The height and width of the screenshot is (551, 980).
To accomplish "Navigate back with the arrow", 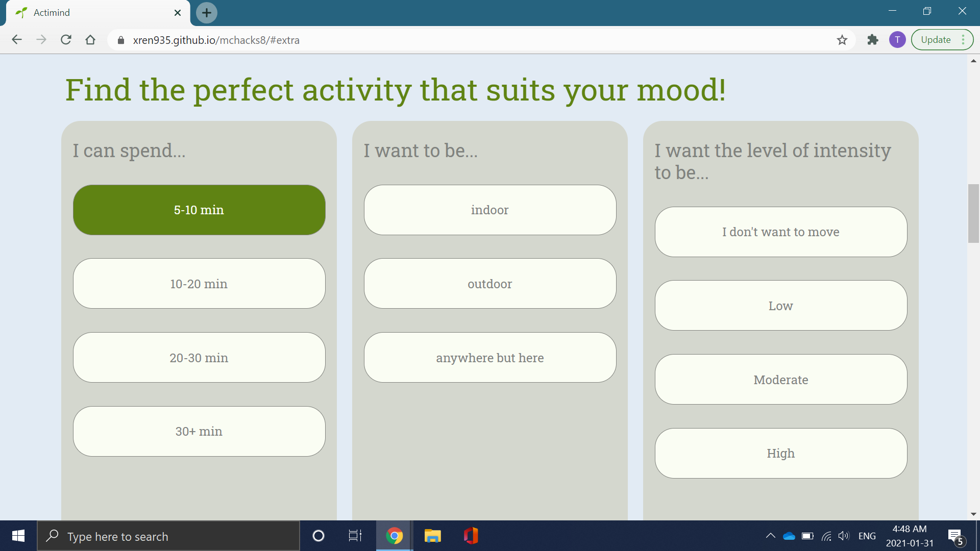I will pyautogui.click(x=17, y=40).
